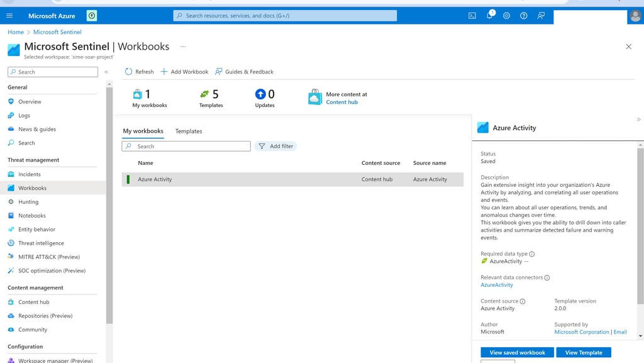Click the Email support link
Viewport: 644px width, 363px height.
click(620, 332)
